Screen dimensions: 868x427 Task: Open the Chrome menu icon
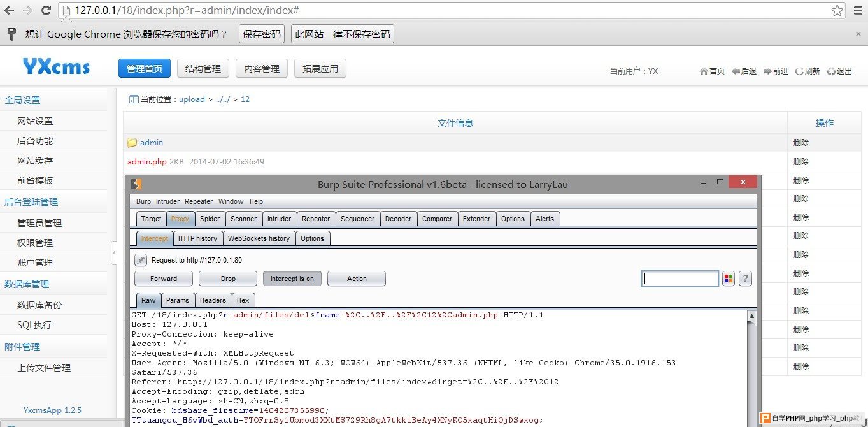[x=857, y=10]
